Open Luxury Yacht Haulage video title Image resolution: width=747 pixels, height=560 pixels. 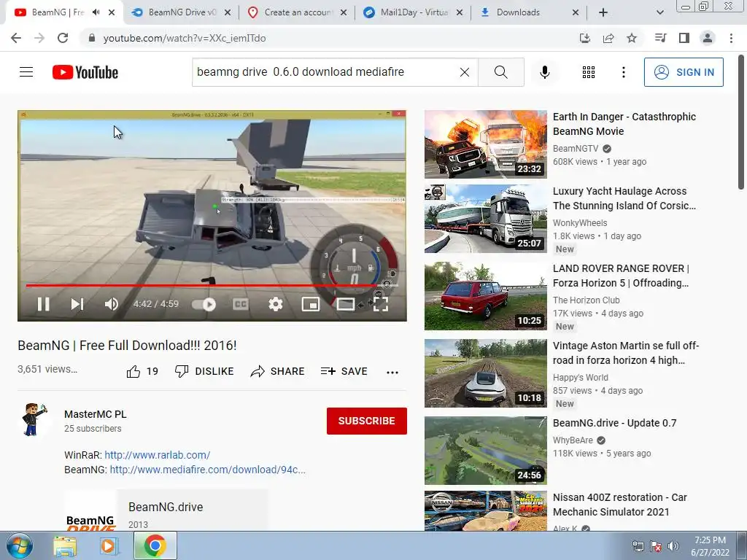tap(624, 198)
